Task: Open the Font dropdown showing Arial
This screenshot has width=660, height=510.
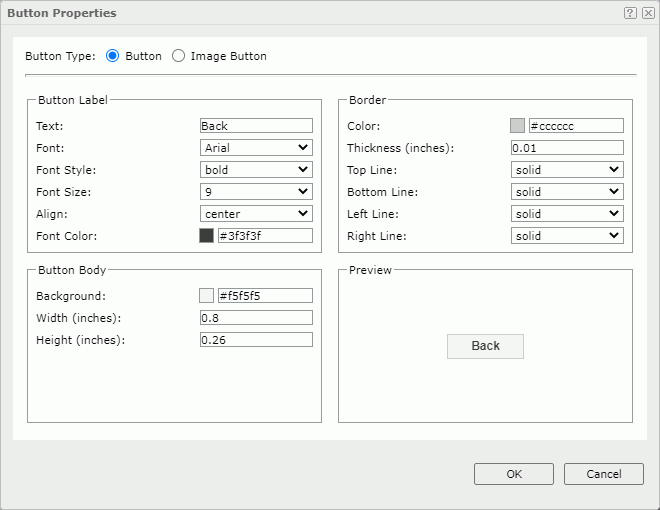Action: click(256, 148)
